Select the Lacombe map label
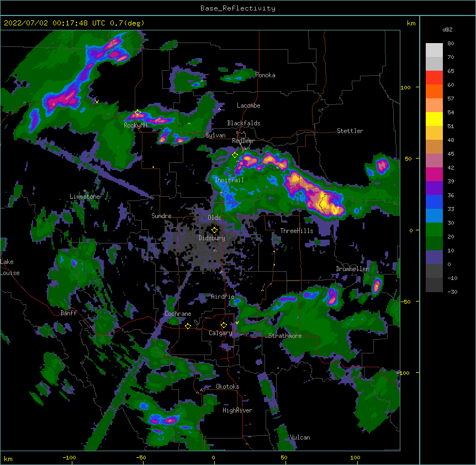The width and height of the screenshot is (476, 465). (248, 105)
